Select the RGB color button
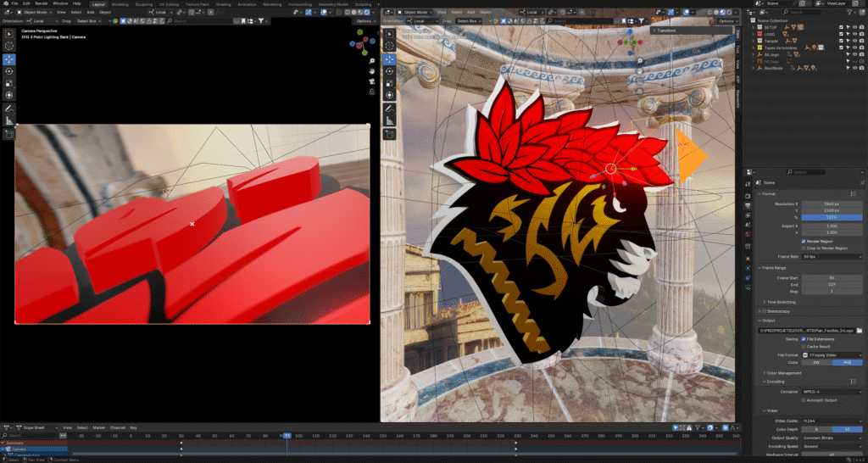Image resolution: width=868 pixels, height=463 pixels. [848, 362]
